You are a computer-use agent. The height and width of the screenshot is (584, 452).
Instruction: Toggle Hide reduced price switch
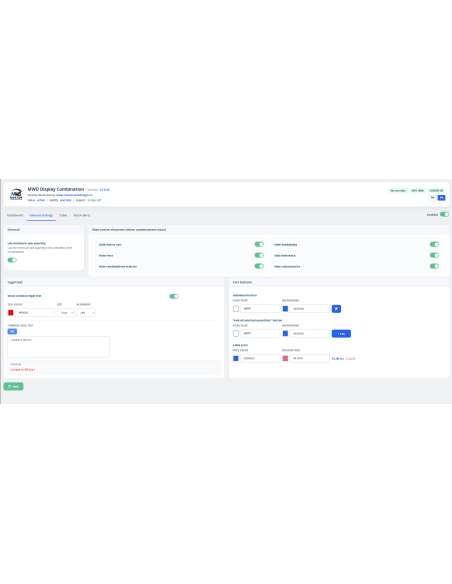click(435, 266)
